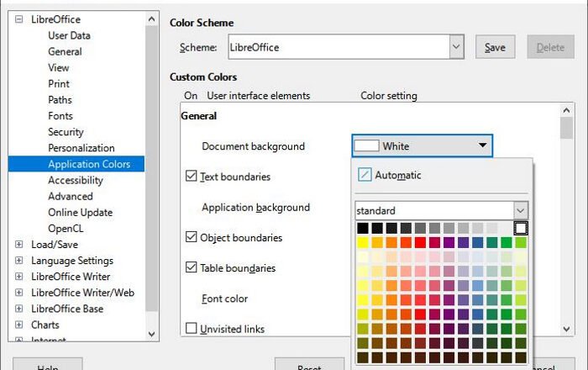Viewport: 588px width, 370px height.
Task: Select the View option page
Action: (x=59, y=68)
